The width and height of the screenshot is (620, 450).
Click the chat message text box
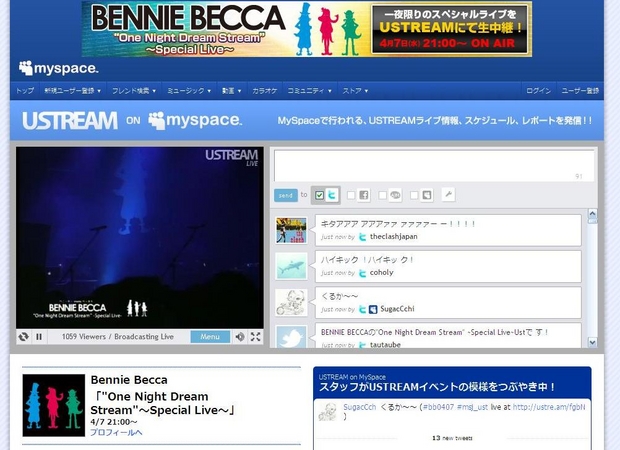click(434, 166)
